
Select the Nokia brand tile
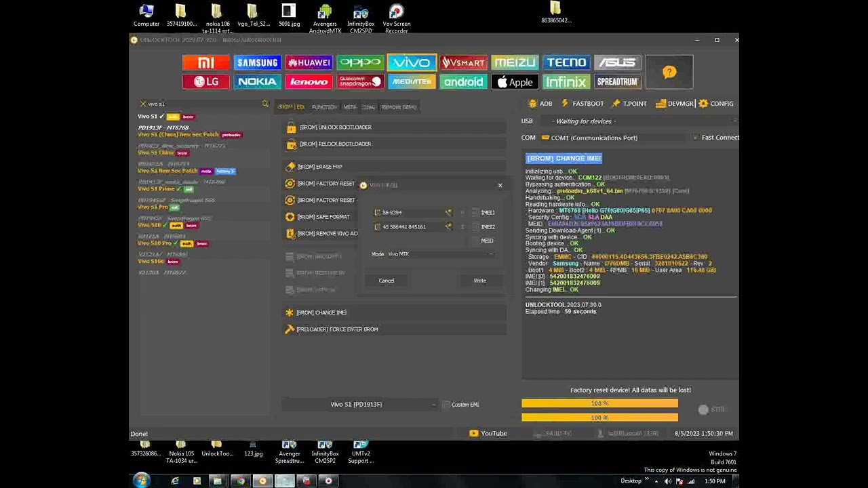[x=257, y=81]
